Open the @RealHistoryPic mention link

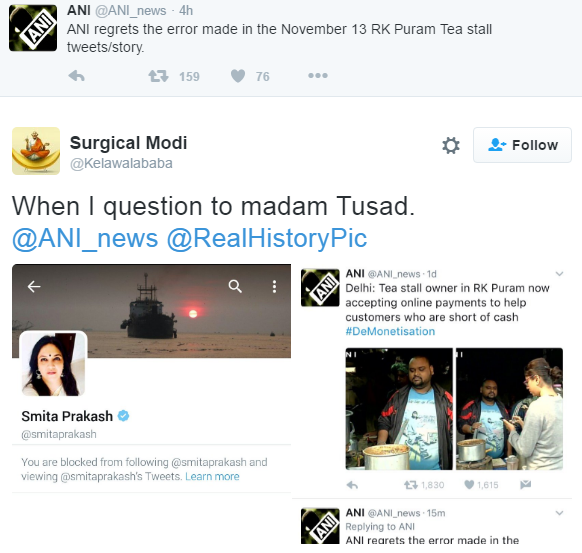[x=267, y=238]
